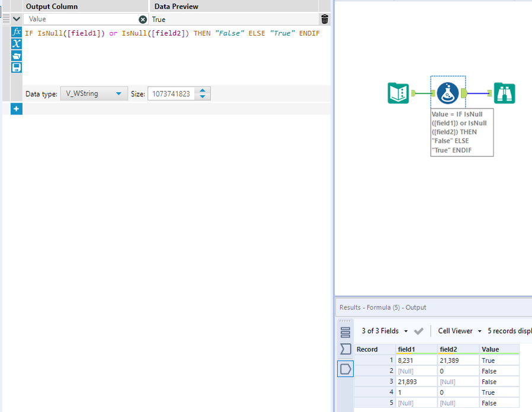532x412 pixels.
Task: Open the Cell Viewer dropdown
Action: (x=459, y=331)
